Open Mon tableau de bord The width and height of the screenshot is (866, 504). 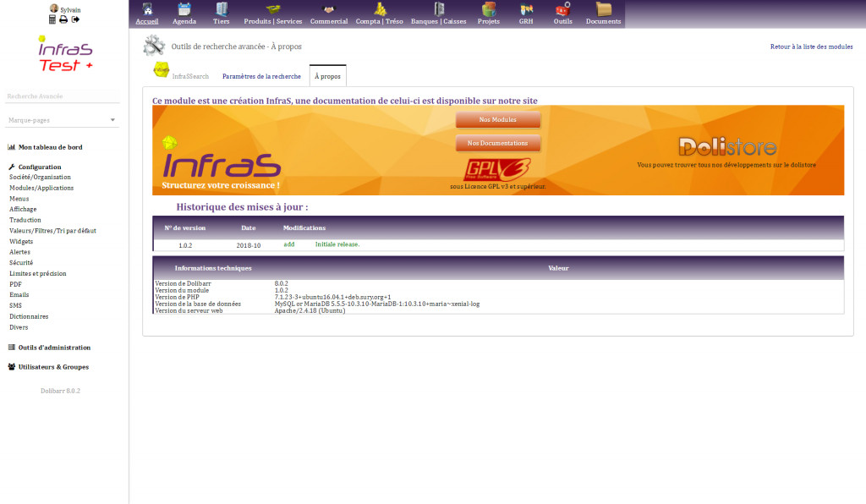[50, 147]
